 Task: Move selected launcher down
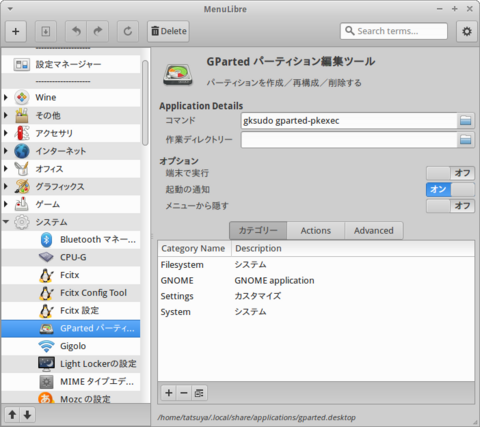pyautogui.click(x=27, y=415)
